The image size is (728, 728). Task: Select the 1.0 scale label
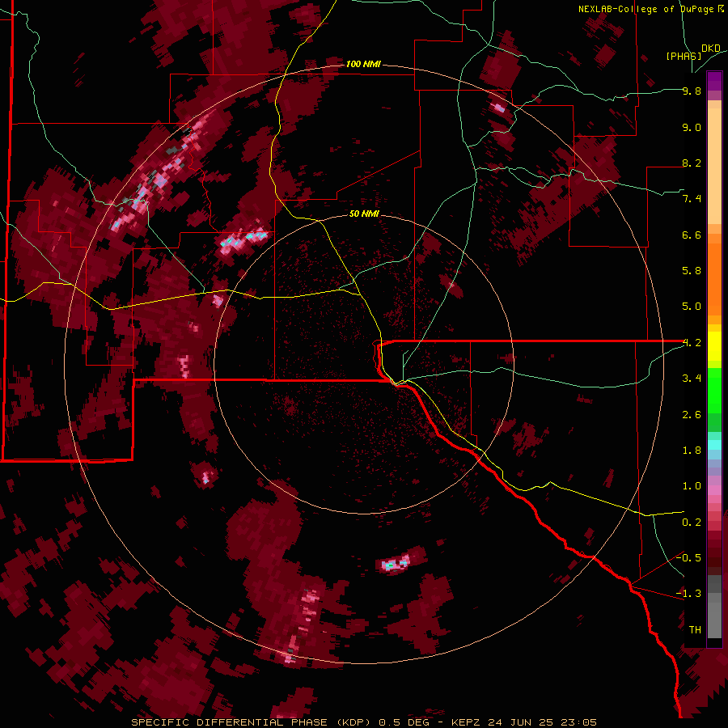pyautogui.click(x=692, y=486)
